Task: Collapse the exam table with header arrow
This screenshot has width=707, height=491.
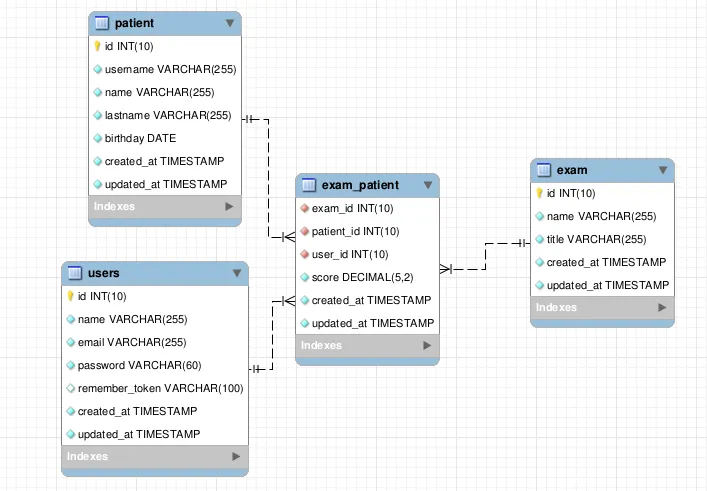Action: (x=662, y=170)
